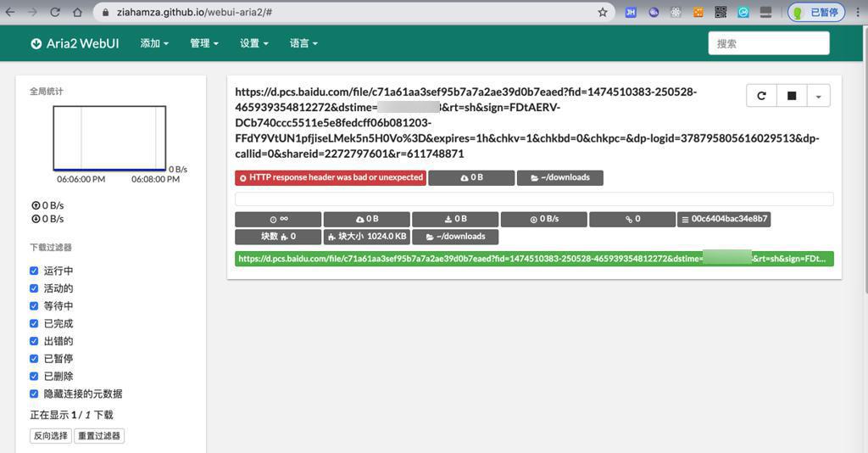Go to the browser home page icon
The width and height of the screenshot is (868, 453).
77,12
